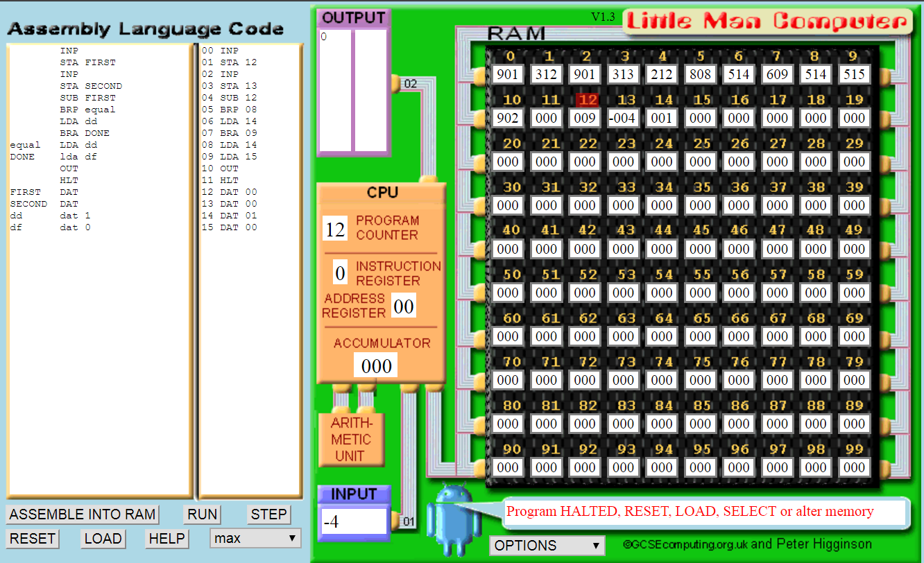The width and height of the screenshot is (924, 563).
Task: Select RAM cell 90
Action: pyautogui.click(x=508, y=467)
